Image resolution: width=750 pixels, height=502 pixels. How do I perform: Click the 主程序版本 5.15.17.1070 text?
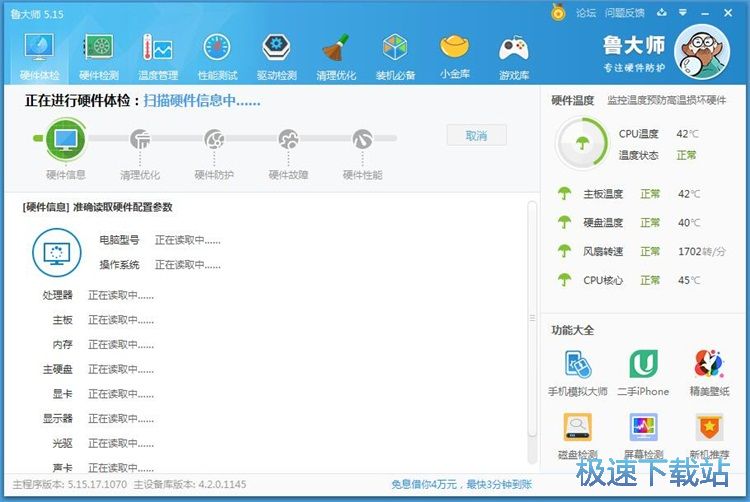(x=70, y=484)
